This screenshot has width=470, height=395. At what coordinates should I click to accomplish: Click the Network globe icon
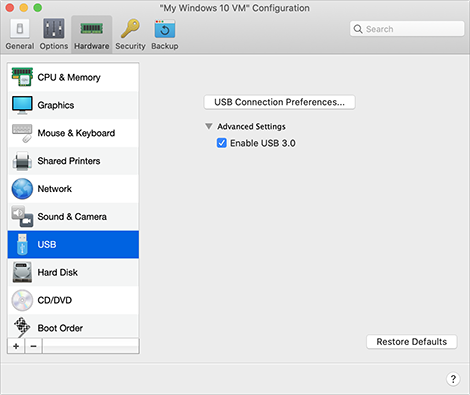pos(22,189)
